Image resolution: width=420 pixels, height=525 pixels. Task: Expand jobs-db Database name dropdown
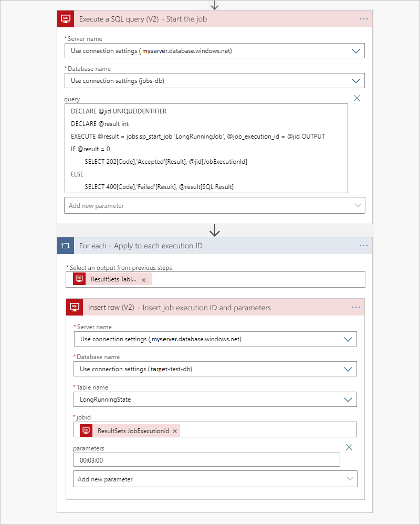[356, 81]
